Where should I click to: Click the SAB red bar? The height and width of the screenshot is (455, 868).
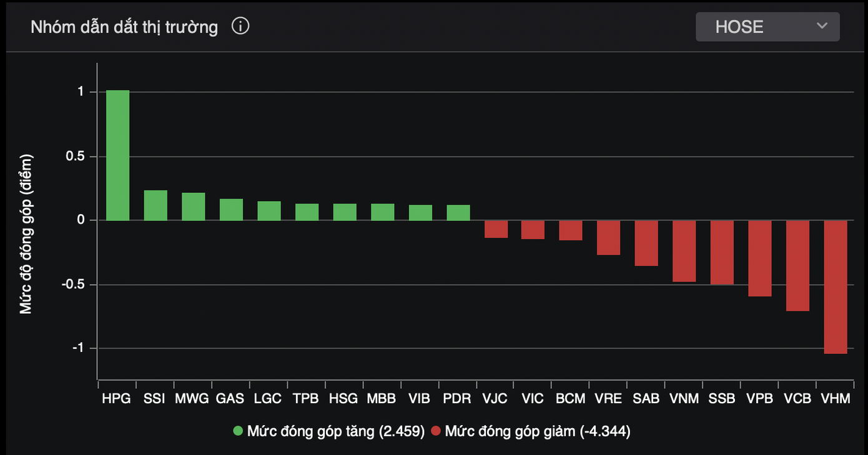pyautogui.click(x=646, y=243)
